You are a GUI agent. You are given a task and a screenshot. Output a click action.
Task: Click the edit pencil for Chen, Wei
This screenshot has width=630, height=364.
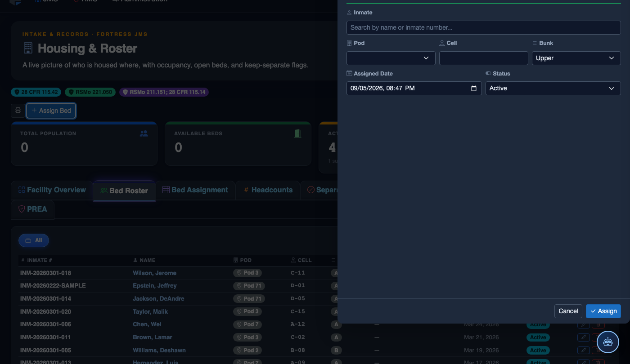coord(584,324)
